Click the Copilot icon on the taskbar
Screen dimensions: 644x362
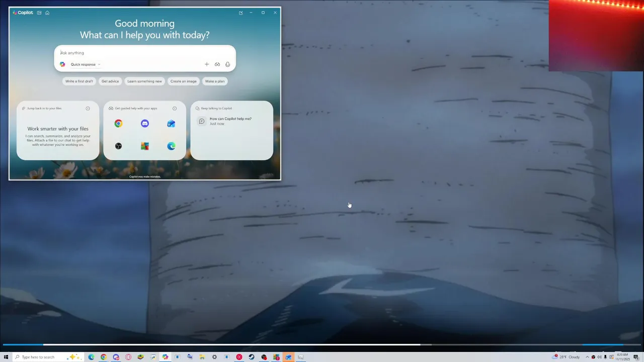click(x=165, y=357)
